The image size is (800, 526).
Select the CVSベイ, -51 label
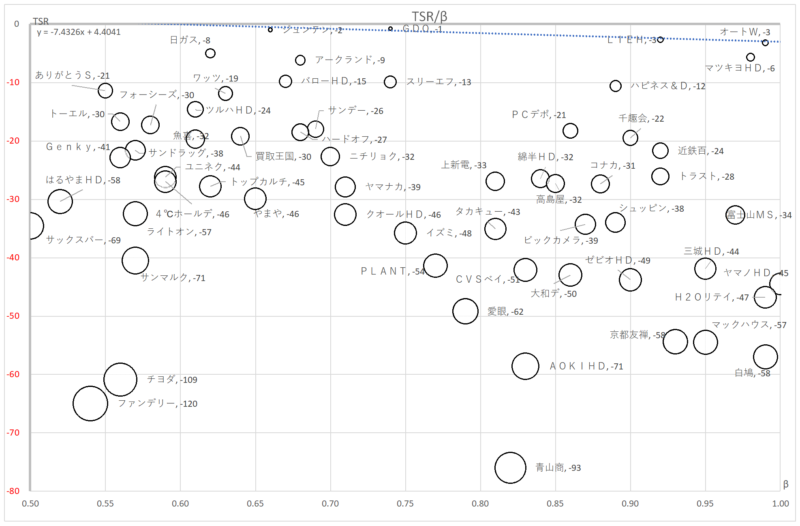click(x=488, y=280)
